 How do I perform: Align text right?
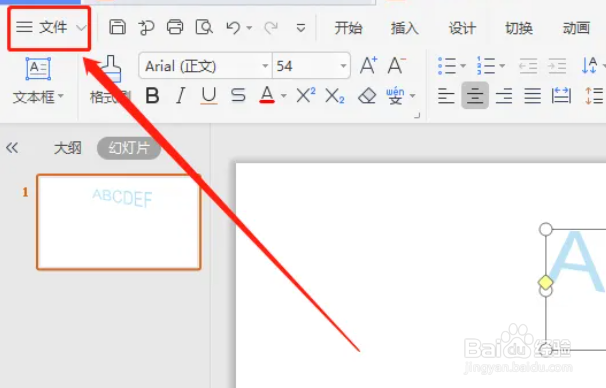tap(504, 96)
